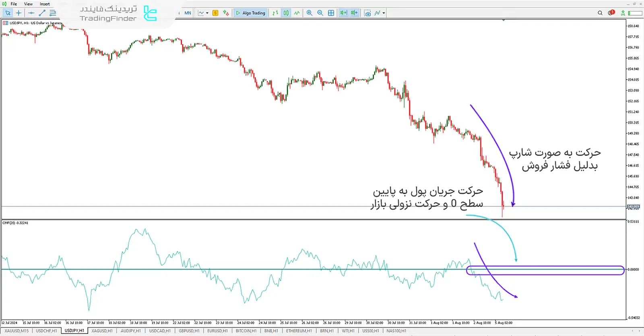Click the green signals person icon
644x336 pixels.
pyautogui.click(x=623, y=13)
